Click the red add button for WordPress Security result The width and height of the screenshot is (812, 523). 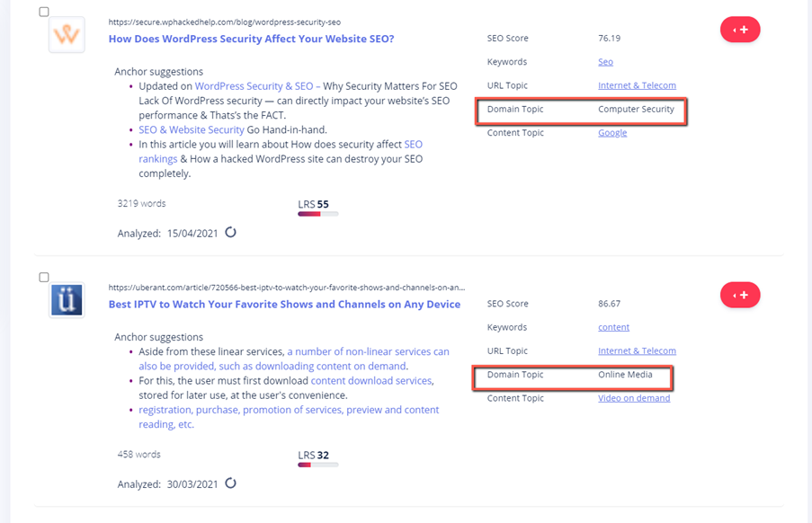pyautogui.click(x=740, y=30)
